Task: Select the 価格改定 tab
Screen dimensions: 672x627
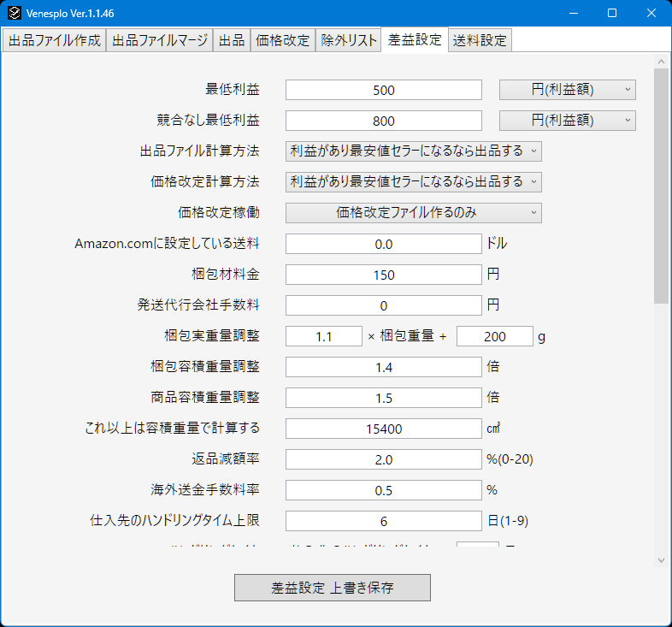Action: [x=282, y=40]
